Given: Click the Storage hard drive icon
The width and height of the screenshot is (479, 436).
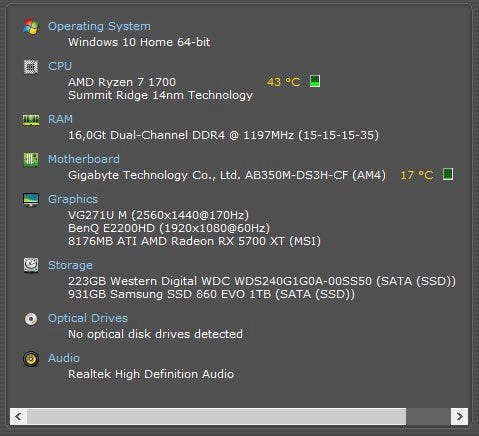Looking at the screenshot, I should (31, 265).
